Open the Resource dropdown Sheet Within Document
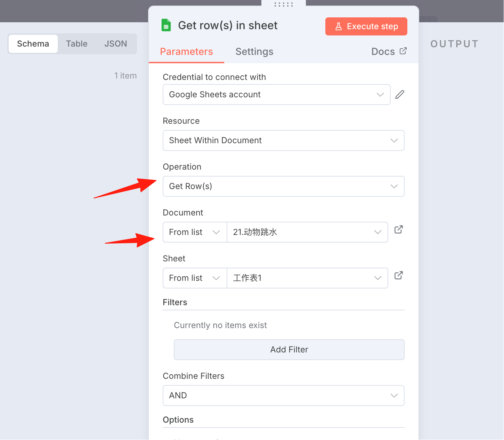This screenshot has height=440, width=504. 284,140
